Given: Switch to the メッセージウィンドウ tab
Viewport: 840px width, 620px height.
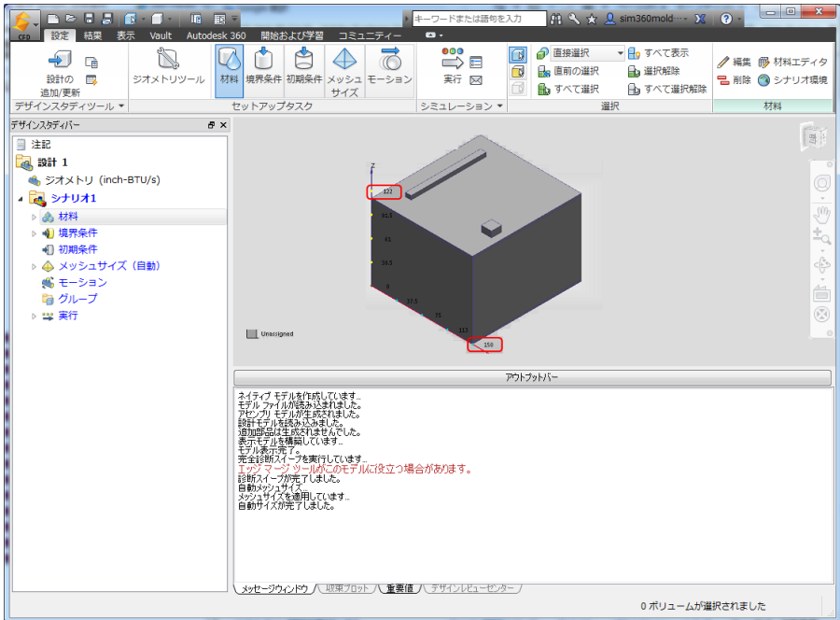Looking at the screenshot, I should [x=274, y=588].
